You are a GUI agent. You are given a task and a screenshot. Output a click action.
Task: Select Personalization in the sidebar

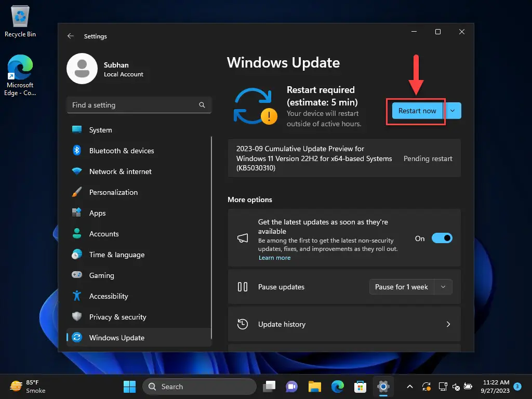pyautogui.click(x=139, y=192)
